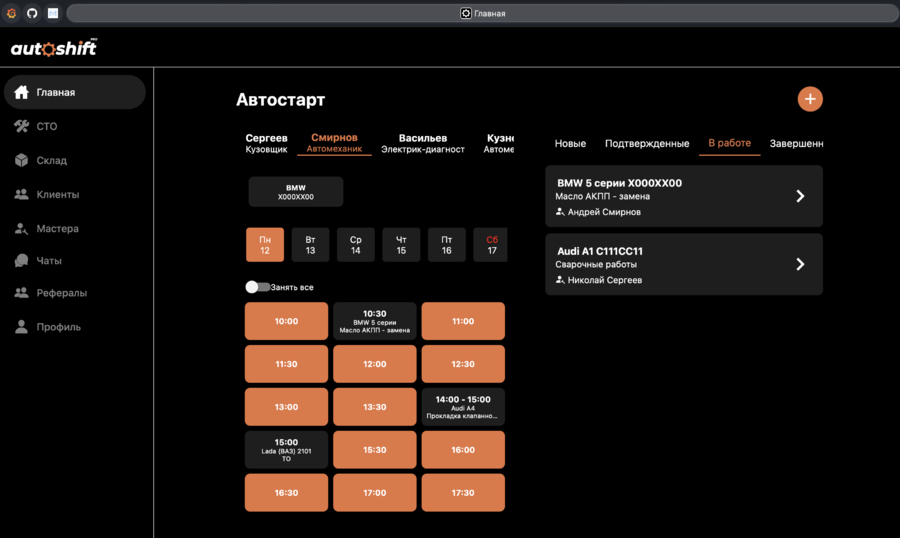Choose the 10:00 time slot
900x538 pixels.
click(286, 322)
